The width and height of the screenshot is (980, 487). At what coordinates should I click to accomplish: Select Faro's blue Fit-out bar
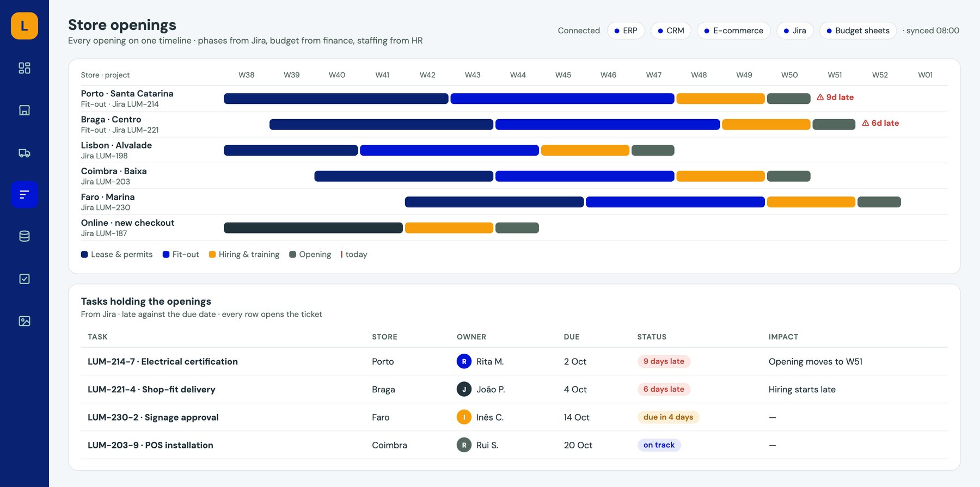675,202
